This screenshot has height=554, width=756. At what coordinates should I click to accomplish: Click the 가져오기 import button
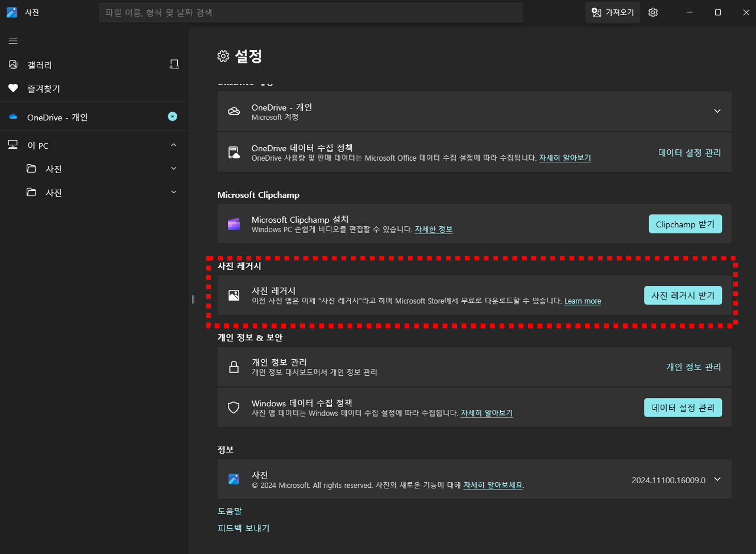coord(613,12)
